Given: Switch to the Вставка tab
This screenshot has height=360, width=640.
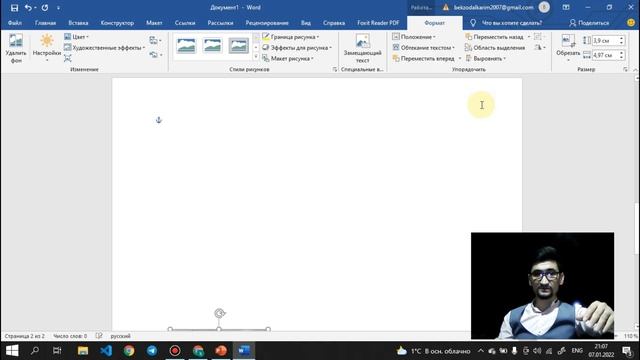Looking at the screenshot, I should pos(78,23).
